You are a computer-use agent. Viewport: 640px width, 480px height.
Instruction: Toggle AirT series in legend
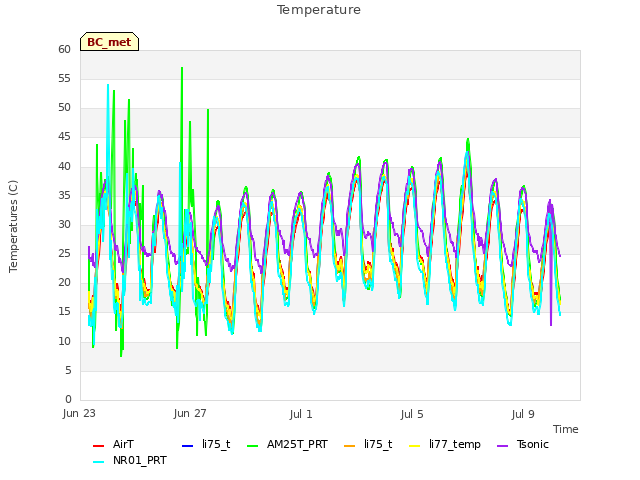coord(113,444)
